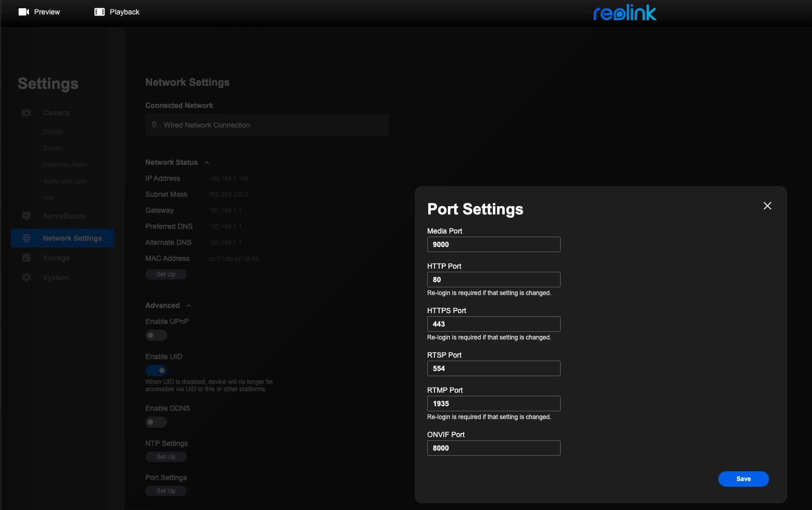
Task: Collapse the Advanced section
Action: (189, 306)
